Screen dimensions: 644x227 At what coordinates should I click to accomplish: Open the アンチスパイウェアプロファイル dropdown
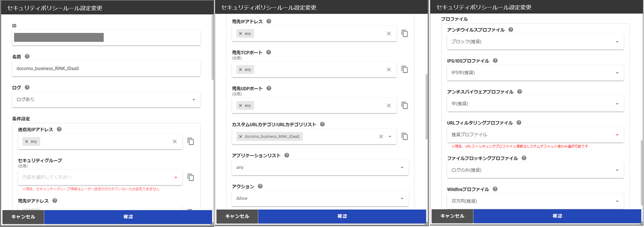[535, 103]
